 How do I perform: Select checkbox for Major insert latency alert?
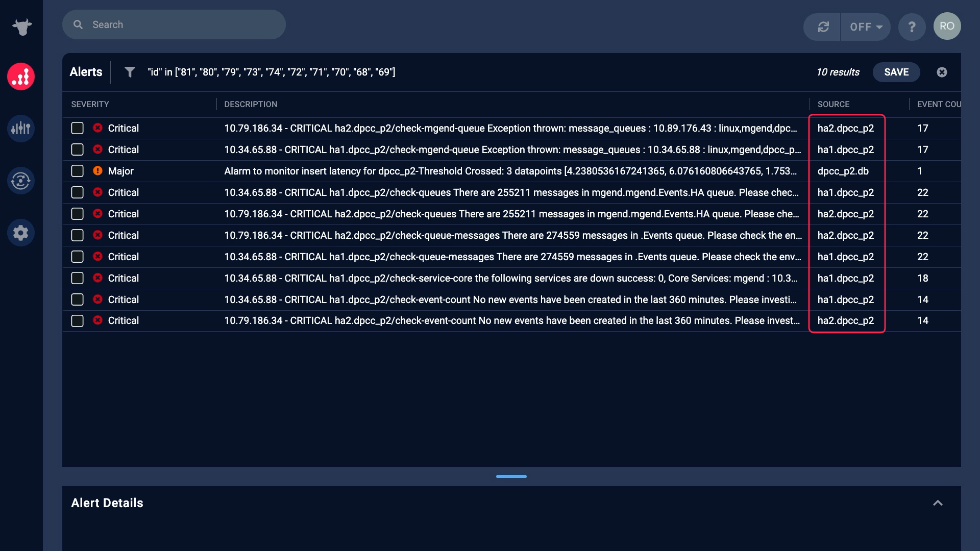coord(77,171)
